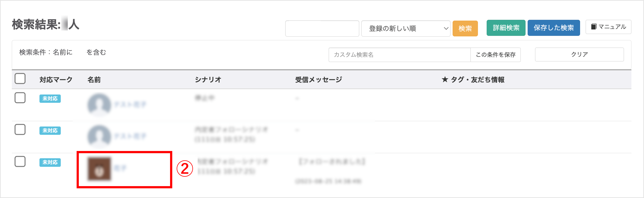This screenshot has width=644, height=198.
Task: Click the 未対応 badge in the third row
Action: click(50, 162)
